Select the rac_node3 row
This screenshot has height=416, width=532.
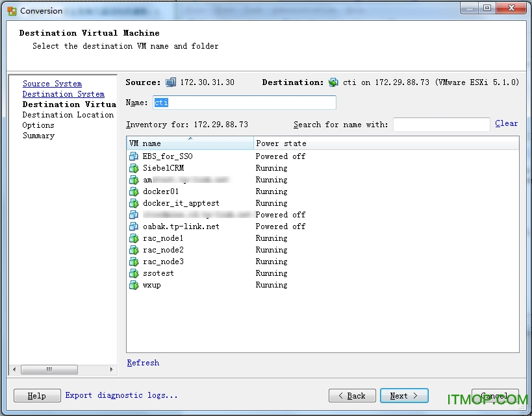[322, 262]
